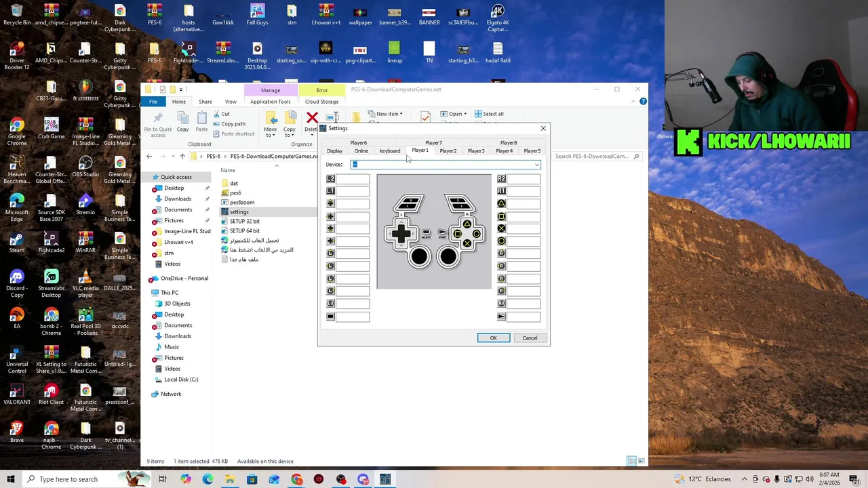The width and height of the screenshot is (868, 488).
Task: Open the OBS Studio desktop icon
Action: pyautogui.click(x=85, y=167)
